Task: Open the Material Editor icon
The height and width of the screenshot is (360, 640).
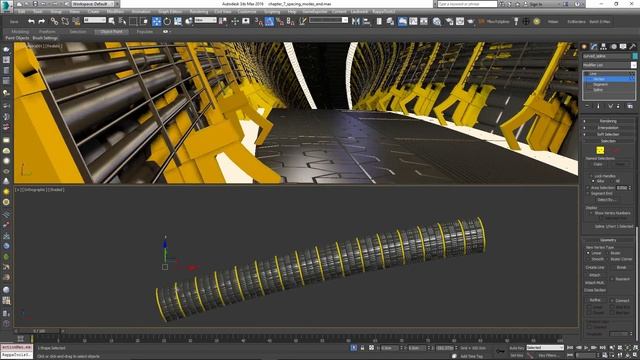Action: coord(437,21)
